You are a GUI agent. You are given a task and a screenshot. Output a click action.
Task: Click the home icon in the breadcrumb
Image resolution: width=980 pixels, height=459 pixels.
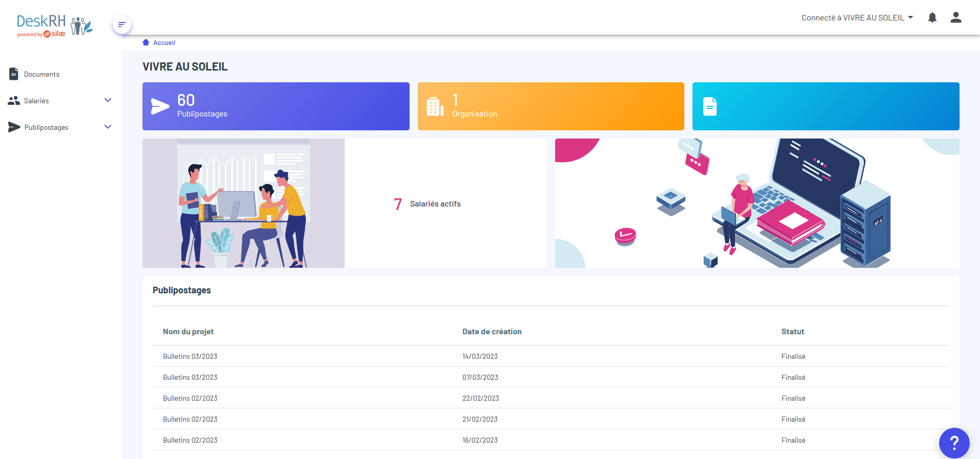(x=146, y=42)
